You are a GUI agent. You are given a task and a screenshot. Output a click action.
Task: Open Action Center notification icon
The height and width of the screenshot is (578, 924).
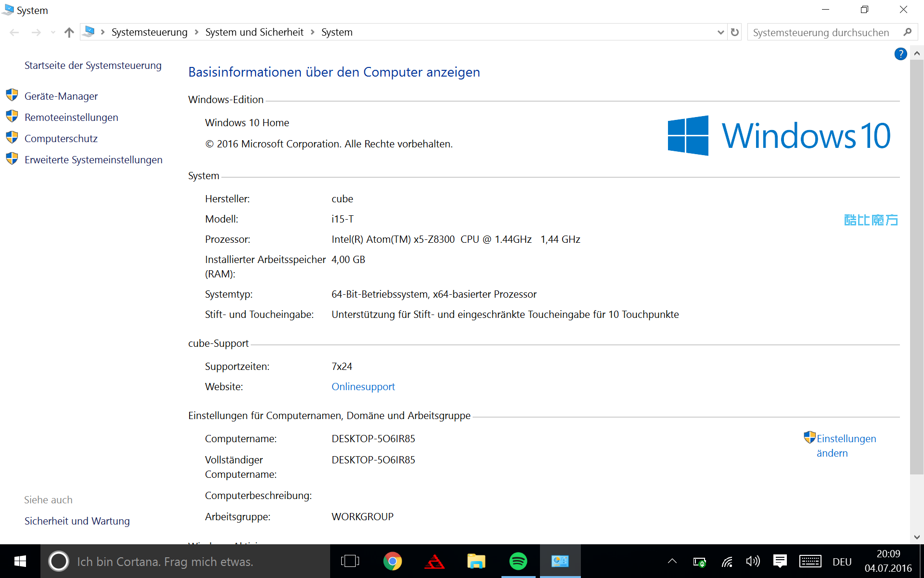pyautogui.click(x=780, y=561)
